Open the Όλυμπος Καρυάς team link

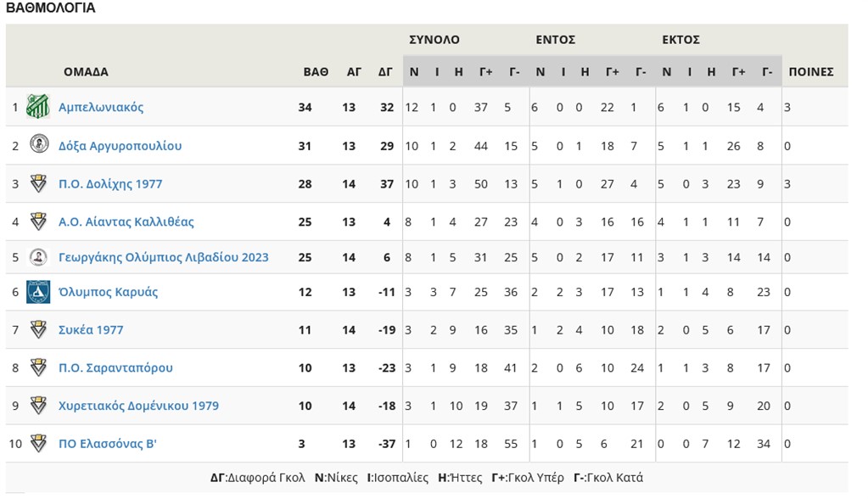click(x=108, y=292)
